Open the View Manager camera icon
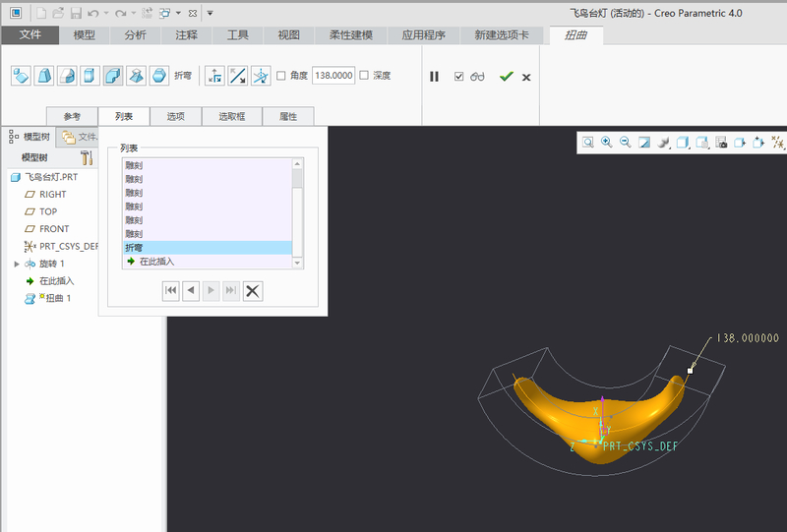Image resolution: width=787 pixels, height=532 pixels. tap(721, 143)
